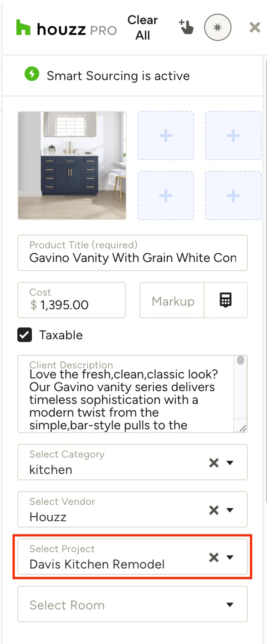Expand the Select Vendor dropdown arrow
The image size is (267, 644).
230,510
